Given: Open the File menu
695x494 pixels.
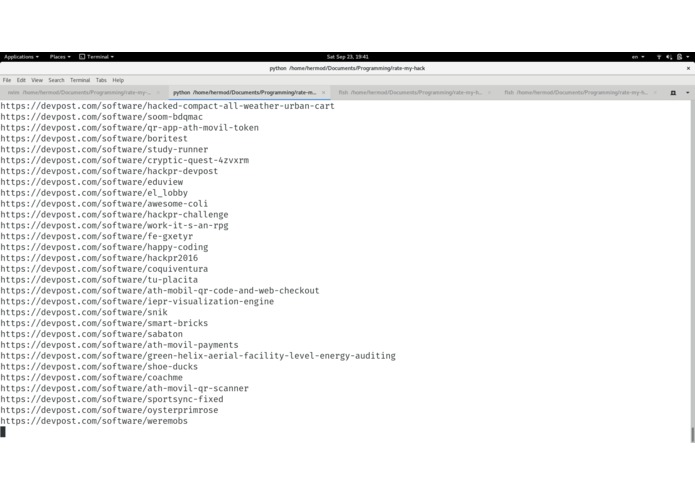Looking at the screenshot, I should [x=7, y=80].
